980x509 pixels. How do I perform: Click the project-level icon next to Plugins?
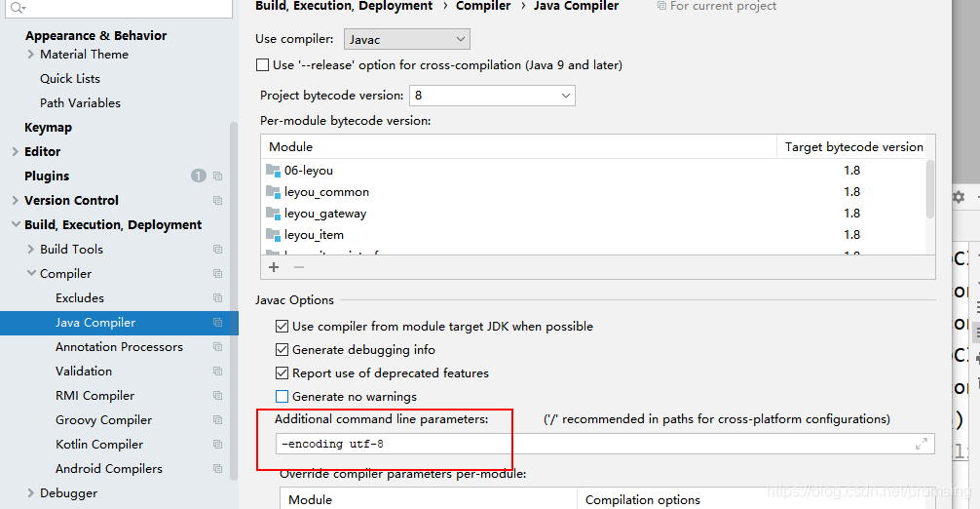[x=217, y=176]
